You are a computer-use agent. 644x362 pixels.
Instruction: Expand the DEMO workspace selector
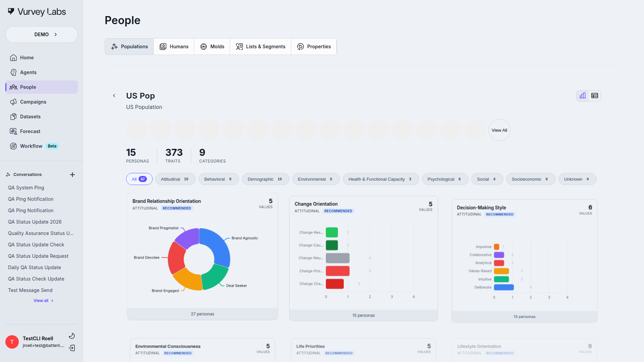(x=42, y=35)
